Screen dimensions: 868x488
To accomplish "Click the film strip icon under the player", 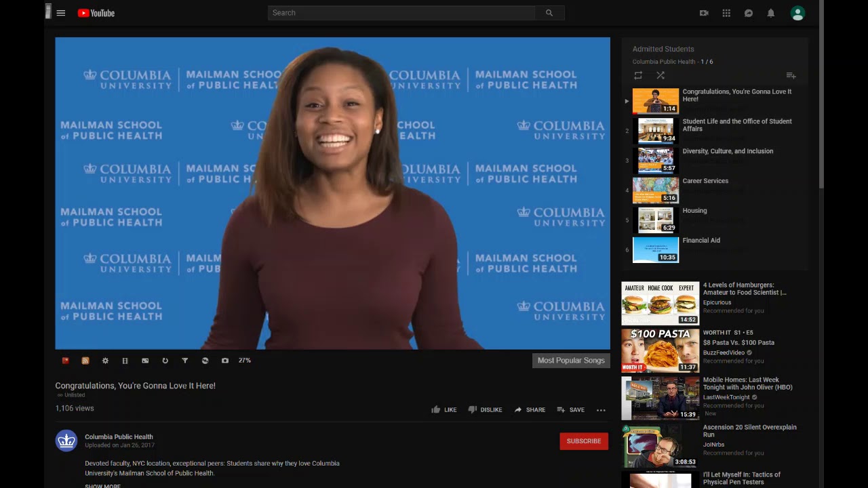I will click(x=125, y=361).
